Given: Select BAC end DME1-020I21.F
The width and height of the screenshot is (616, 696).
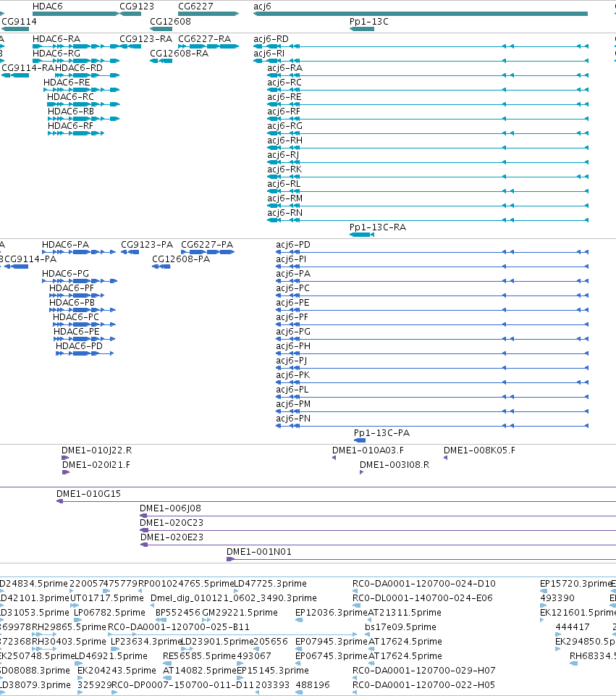Looking at the screenshot, I should pyautogui.click(x=96, y=465).
